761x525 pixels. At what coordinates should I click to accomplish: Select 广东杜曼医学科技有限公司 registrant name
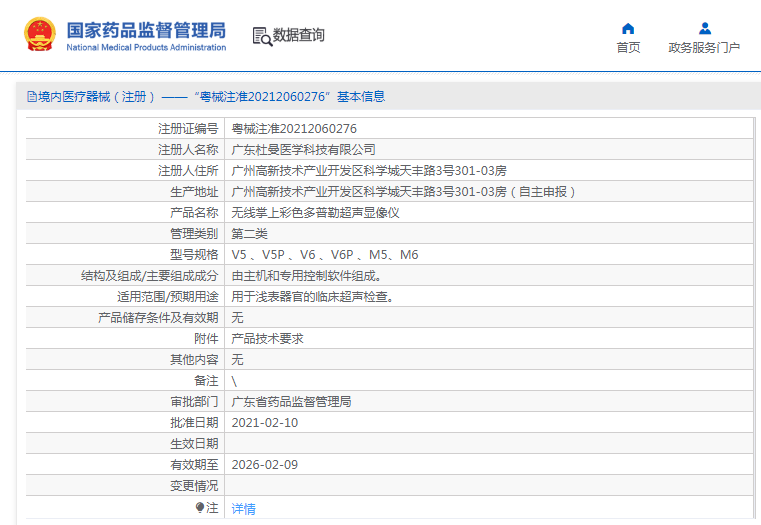(x=303, y=149)
